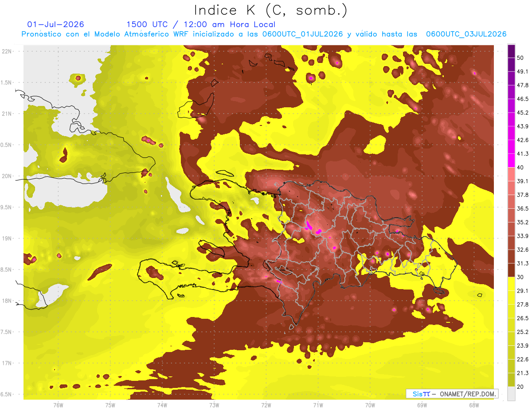532x411 pixels.
Task: Select the "0600UTC_03JUL2026" valid-until time
Action: (x=466, y=34)
